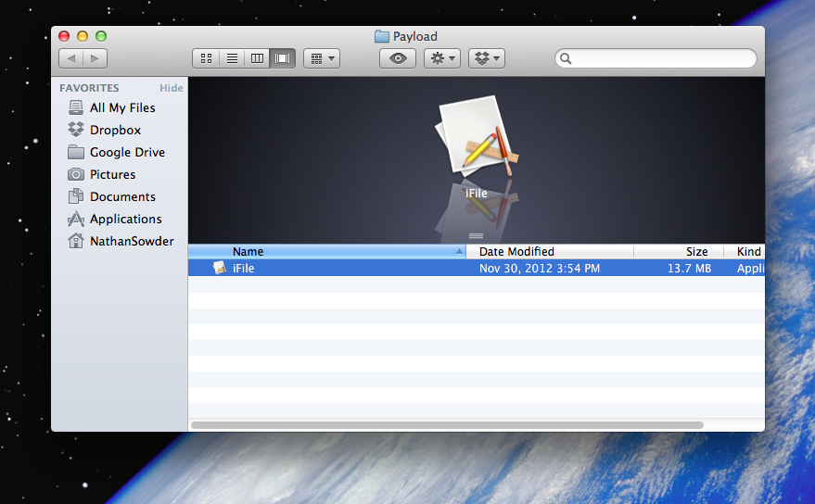Viewport: 815px width, 504px height.
Task: Click the Quick Look eye button
Action: (x=398, y=58)
